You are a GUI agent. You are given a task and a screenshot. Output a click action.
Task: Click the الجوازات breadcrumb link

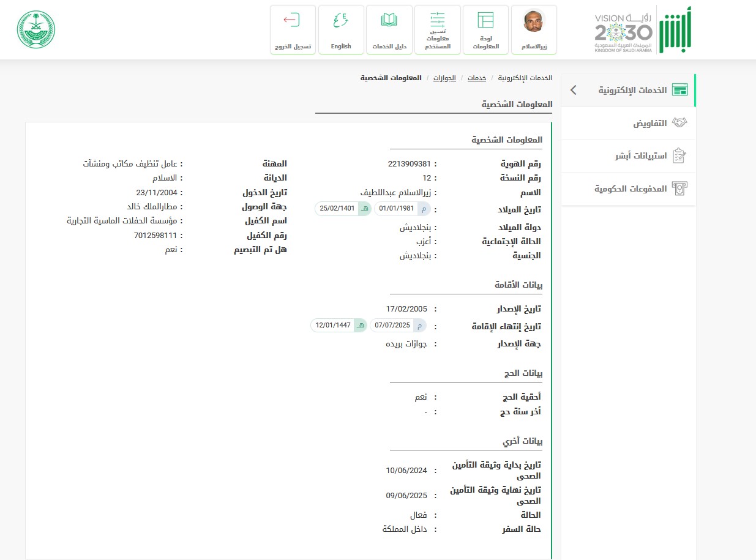tap(445, 78)
